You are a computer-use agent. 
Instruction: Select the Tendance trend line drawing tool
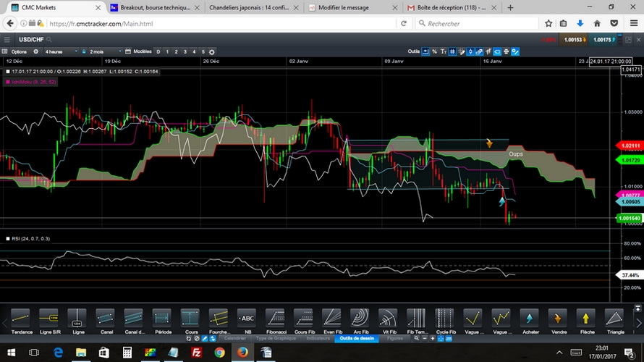(x=20, y=319)
